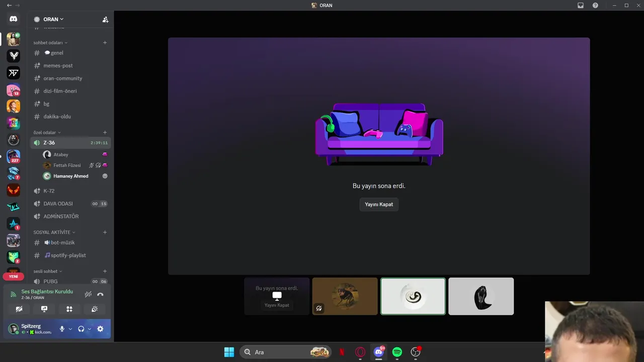Viewport: 644px width, 362px height.
Task: Collapse the SOSYAL AKTİVİTE category
Action: [54, 232]
